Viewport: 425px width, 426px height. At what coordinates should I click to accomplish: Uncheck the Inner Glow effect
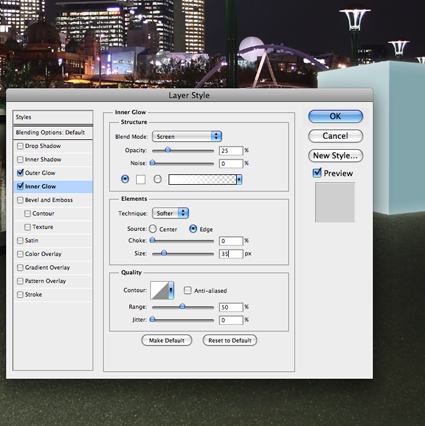click(x=20, y=186)
